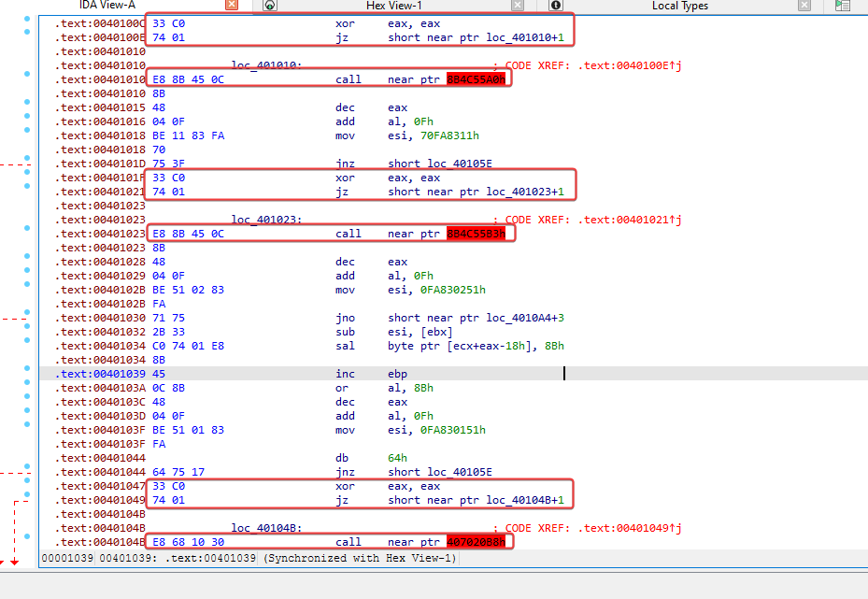
Task: Select the immediate value 0FA830151h
Action: pyautogui.click(x=453, y=430)
